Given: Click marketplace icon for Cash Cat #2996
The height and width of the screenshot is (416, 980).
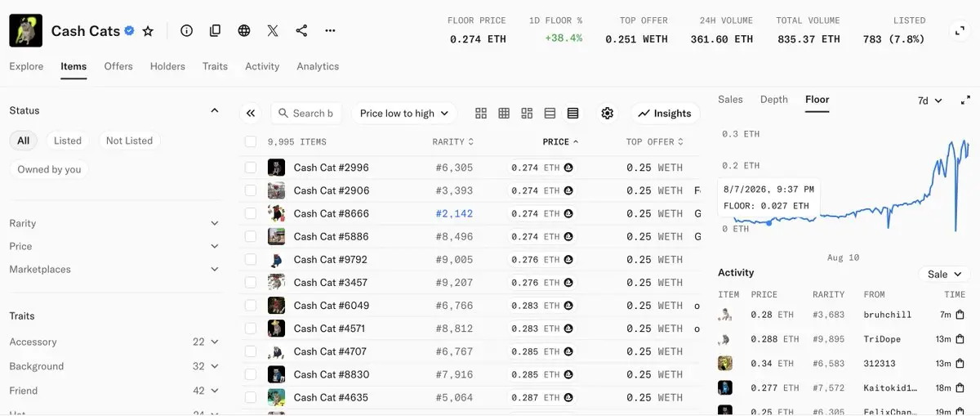Looking at the screenshot, I should (x=568, y=168).
